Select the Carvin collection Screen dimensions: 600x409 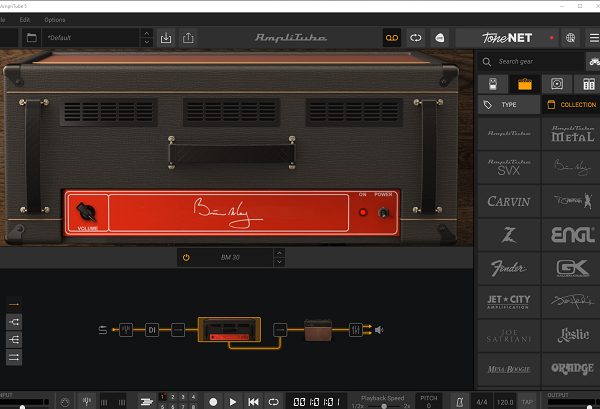pyautogui.click(x=509, y=201)
